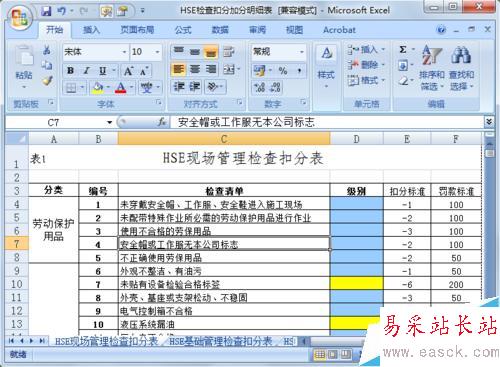Customize the quick access toolbar dropdown
The width and height of the screenshot is (500, 367).
142,11
